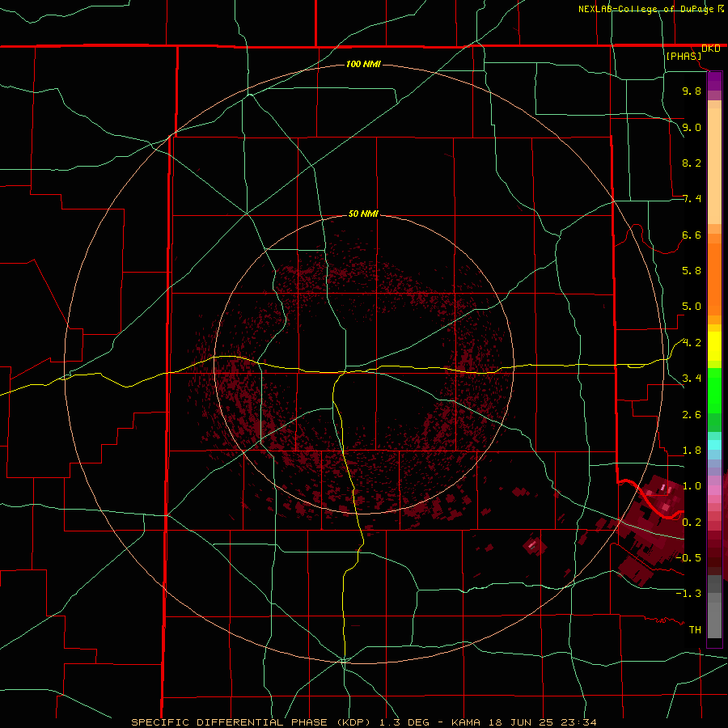Click the [PHAS] legend heading
This screenshot has width=728, height=728.
pos(684,56)
